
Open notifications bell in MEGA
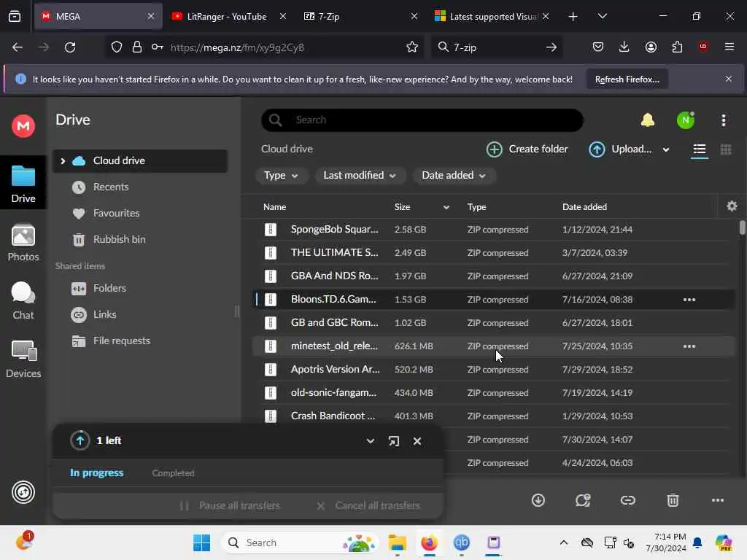coord(648,120)
